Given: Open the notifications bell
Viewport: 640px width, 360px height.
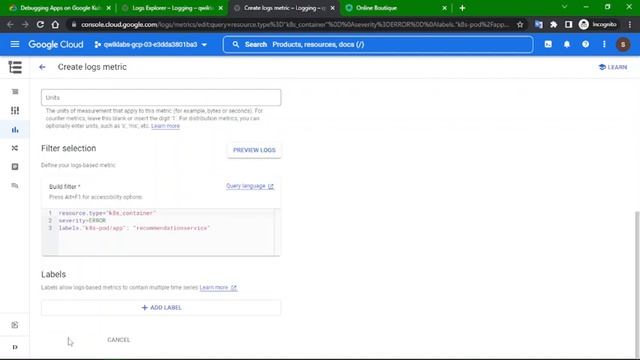Looking at the screenshot, I should click(x=567, y=44).
